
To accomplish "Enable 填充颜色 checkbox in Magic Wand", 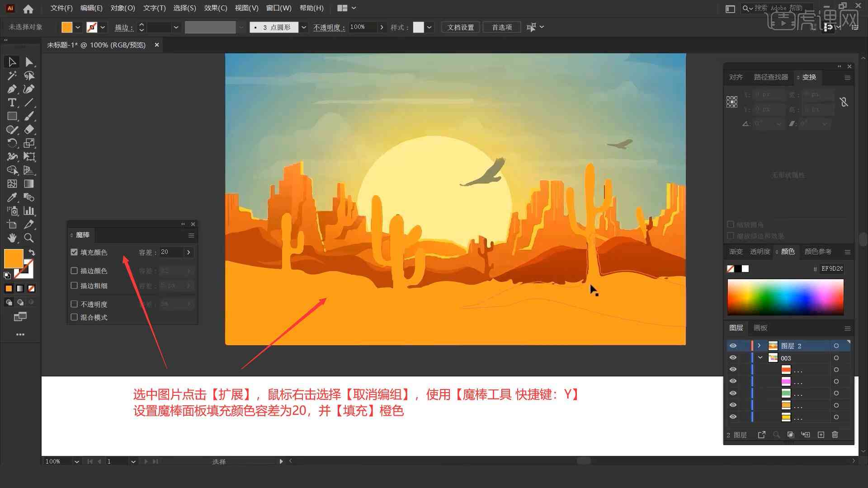I will coord(75,252).
